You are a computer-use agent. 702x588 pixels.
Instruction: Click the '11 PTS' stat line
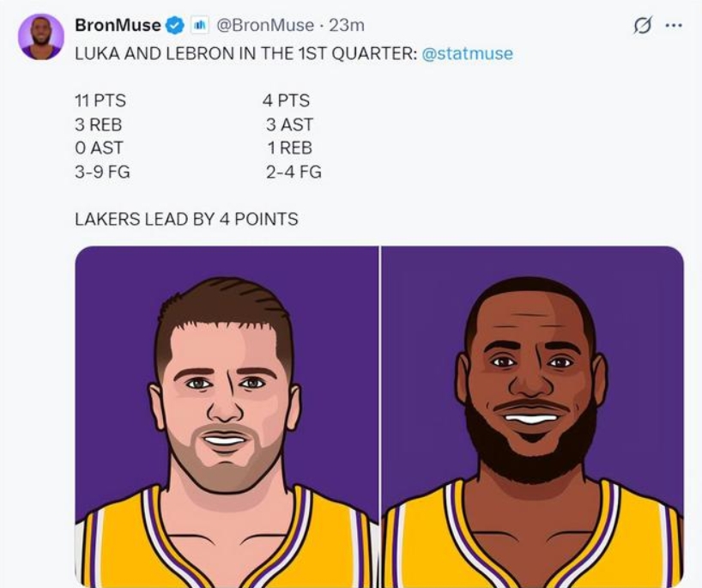[x=100, y=100]
